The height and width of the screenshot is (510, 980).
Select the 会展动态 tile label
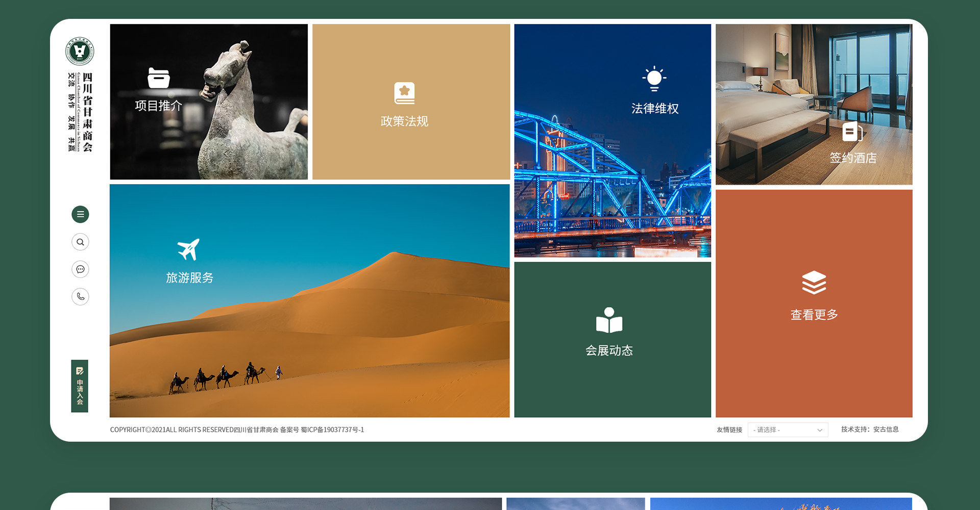pyautogui.click(x=609, y=351)
